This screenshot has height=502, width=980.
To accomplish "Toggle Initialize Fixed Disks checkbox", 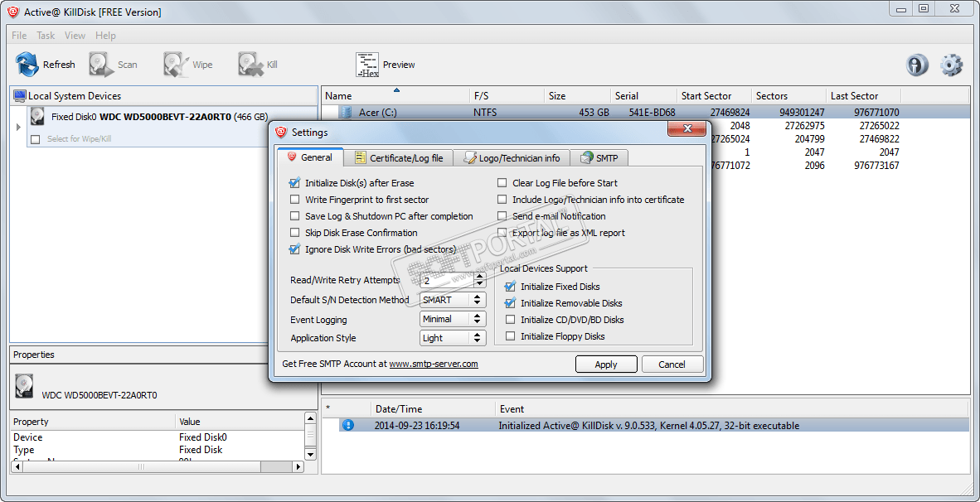I will pos(510,287).
